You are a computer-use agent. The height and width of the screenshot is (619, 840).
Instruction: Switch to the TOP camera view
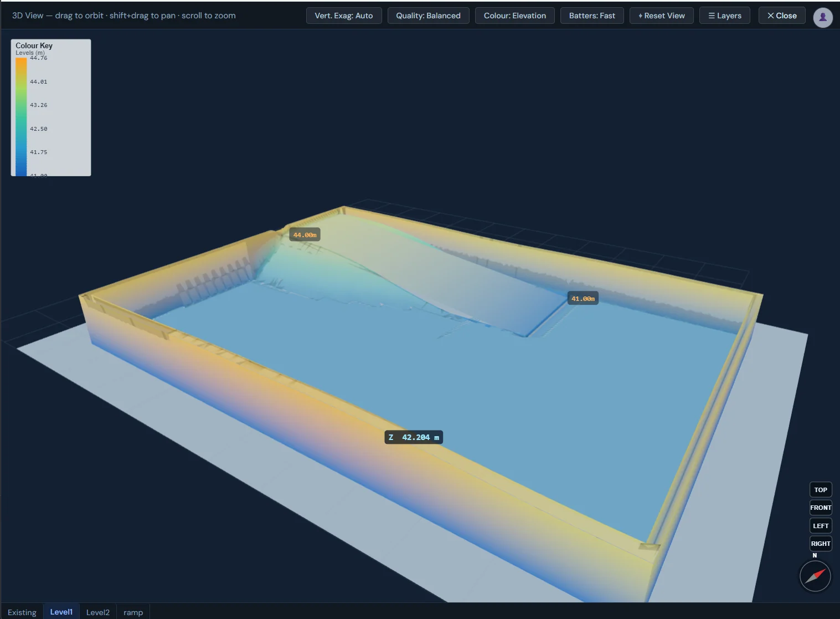click(x=821, y=490)
